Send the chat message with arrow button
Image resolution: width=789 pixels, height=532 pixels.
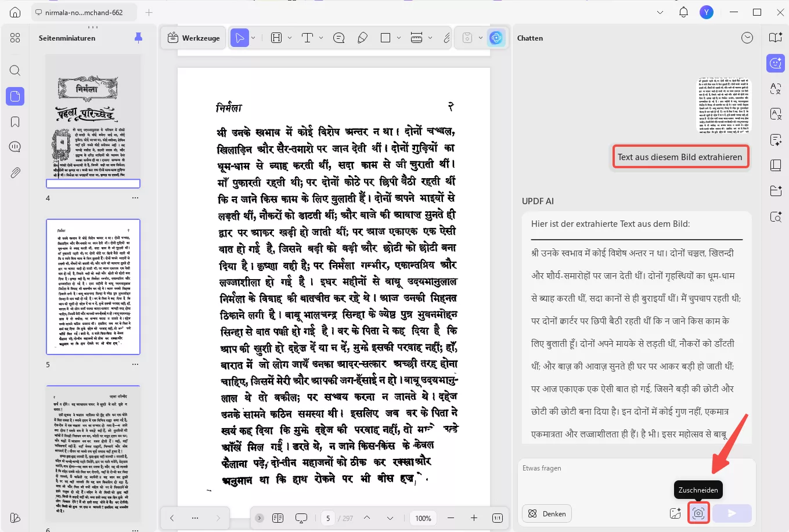(732, 513)
